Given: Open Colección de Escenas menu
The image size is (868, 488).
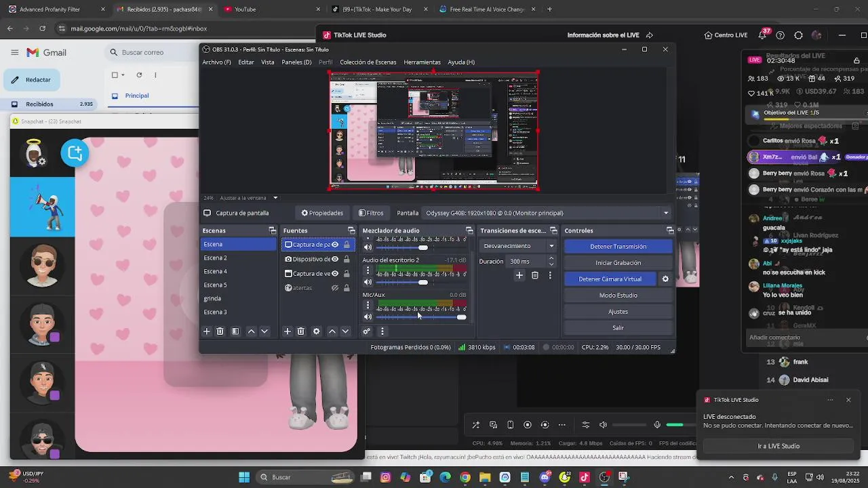Looking at the screenshot, I should tap(368, 62).
